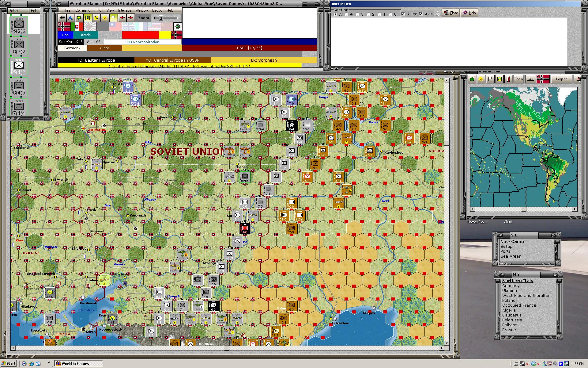Viewport: 588px width, 368px height.
Task: Click the red left arrow icon
Action: pos(122,18)
